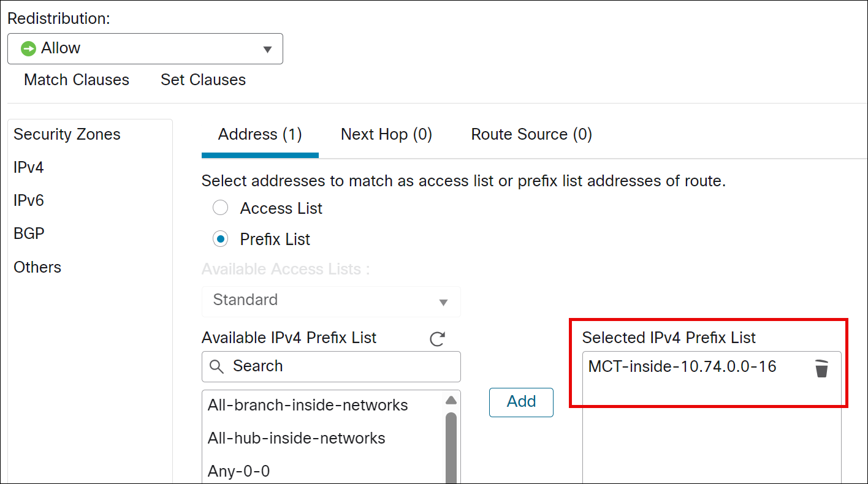Switch to the Set Clauses tab

(203, 80)
